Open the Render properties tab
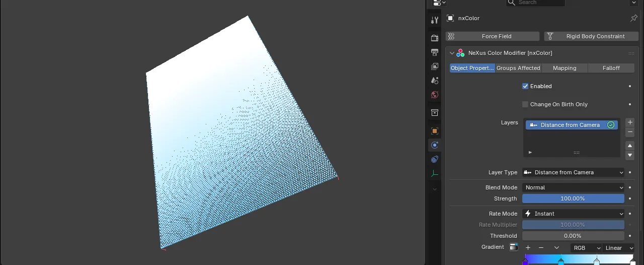 pos(435,38)
